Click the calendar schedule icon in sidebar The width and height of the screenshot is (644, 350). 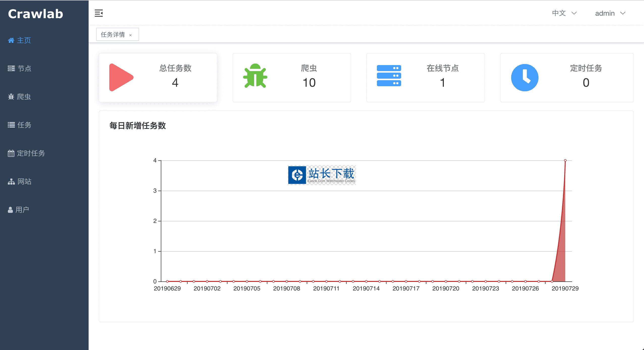point(11,153)
